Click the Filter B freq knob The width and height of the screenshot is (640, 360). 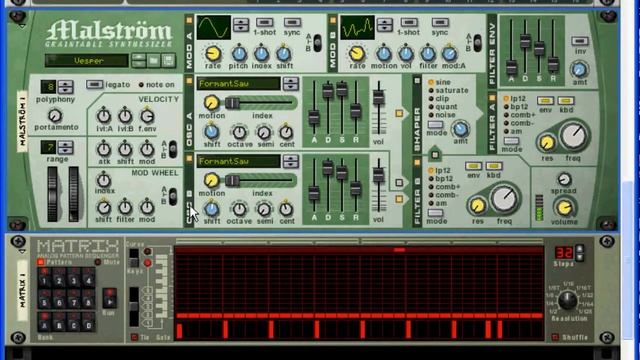504,199
